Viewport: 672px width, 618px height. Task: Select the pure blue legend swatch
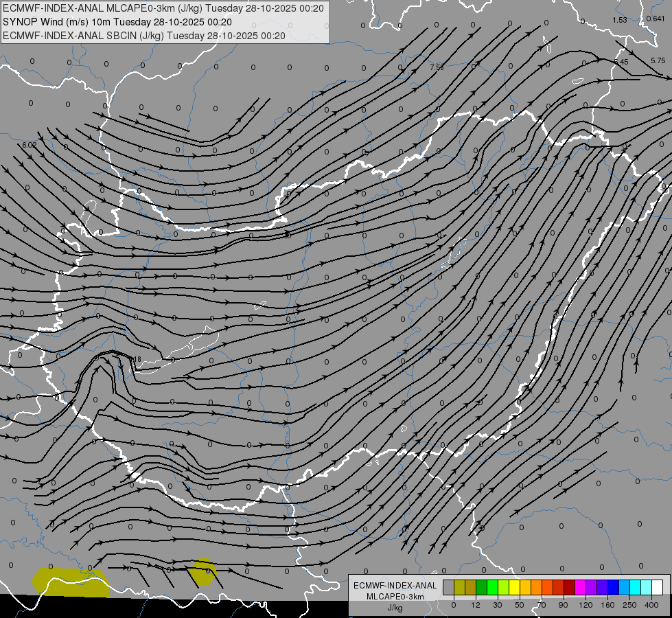click(614, 587)
